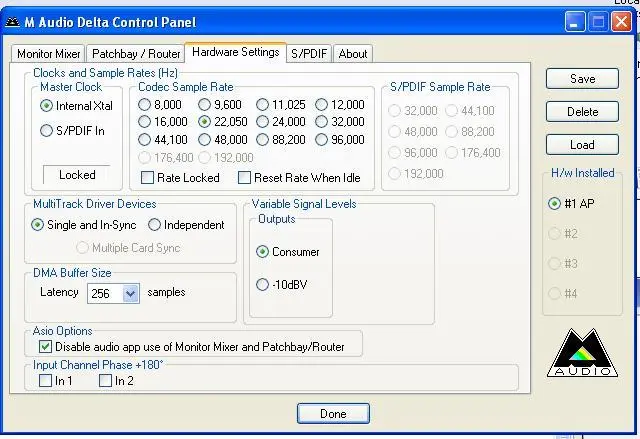This screenshot has width=640, height=439.
Task: Click the M Audio logo in title bar
Action: point(14,22)
